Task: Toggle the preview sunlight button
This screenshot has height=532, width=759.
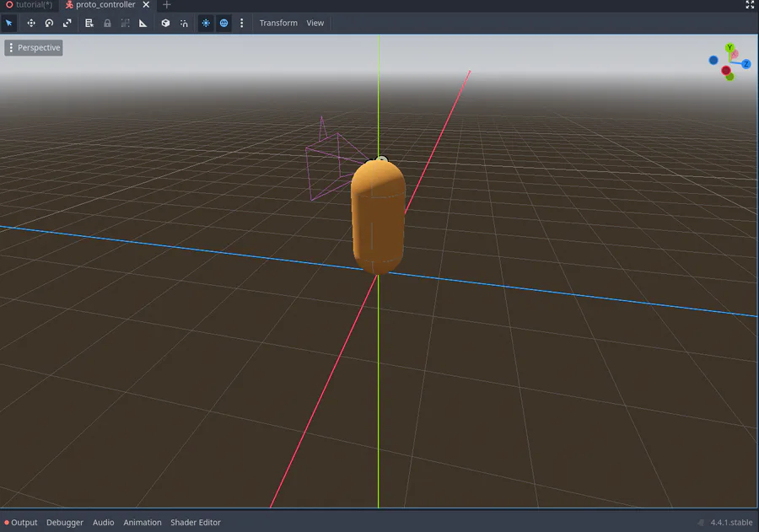Action: click(206, 24)
